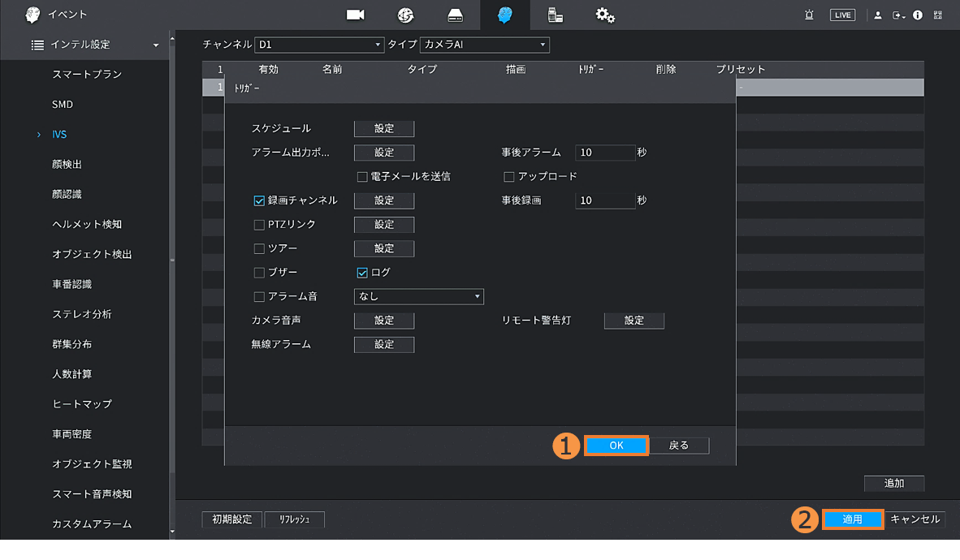
Task: Uncheck the 録画チャンネル checkbox
Action: (260, 200)
